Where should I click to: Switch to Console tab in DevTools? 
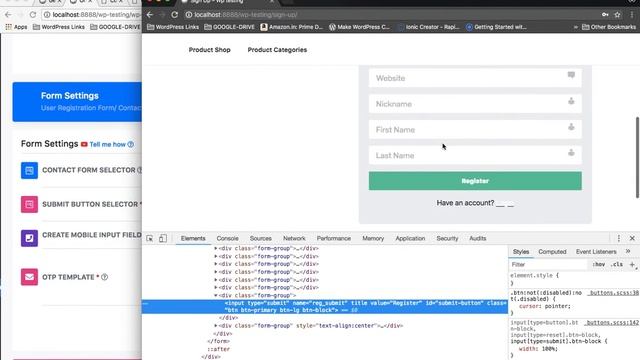(227, 238)
